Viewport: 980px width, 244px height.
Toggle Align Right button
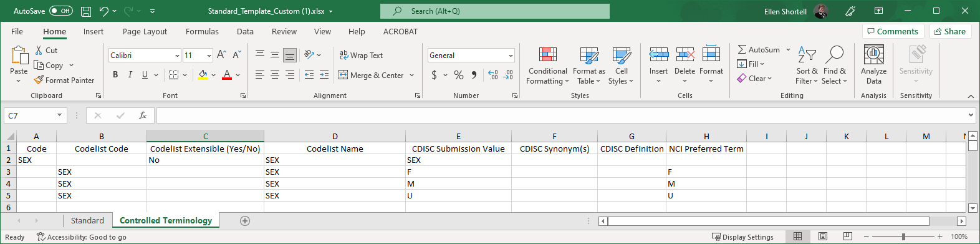[290, 75]
